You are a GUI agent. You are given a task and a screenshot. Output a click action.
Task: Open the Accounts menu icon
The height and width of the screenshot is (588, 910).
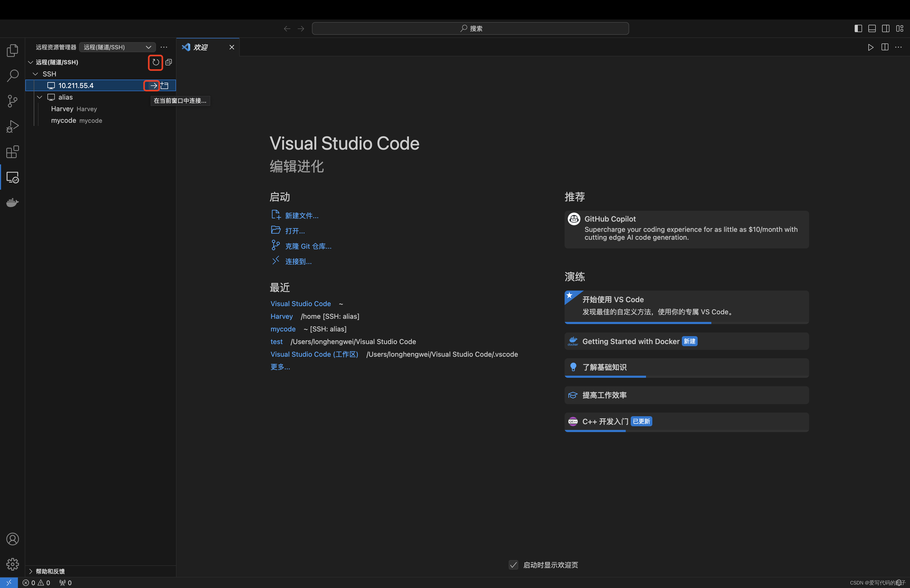12,539
